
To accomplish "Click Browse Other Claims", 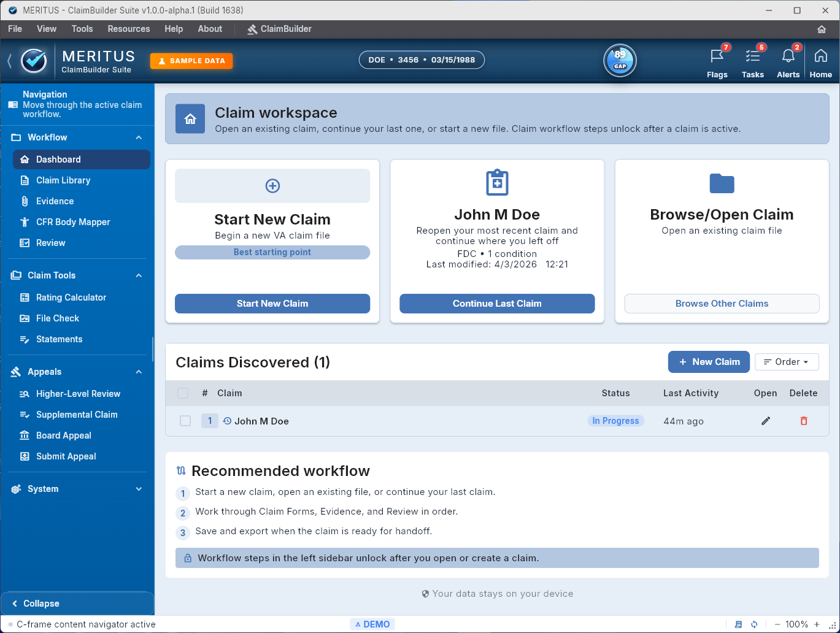I will click(722, 303).
